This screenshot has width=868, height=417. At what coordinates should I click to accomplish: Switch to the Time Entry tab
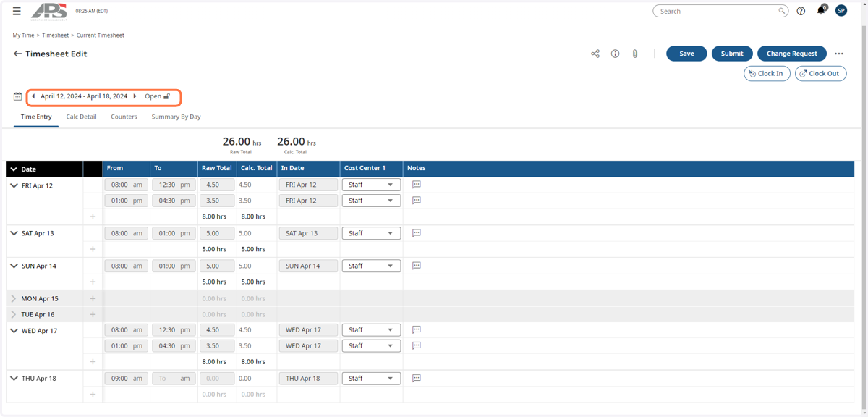(x=36, y=117)
